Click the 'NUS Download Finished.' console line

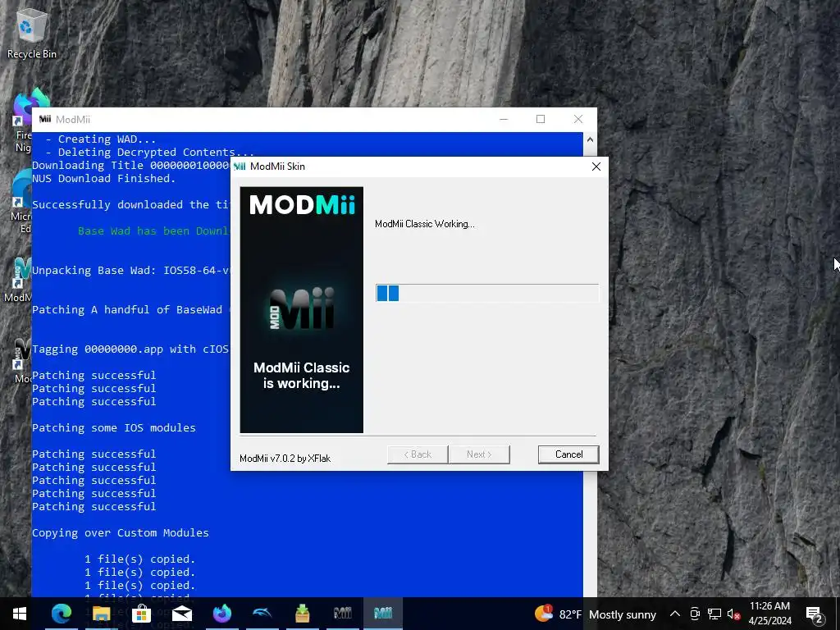point(104,178)
